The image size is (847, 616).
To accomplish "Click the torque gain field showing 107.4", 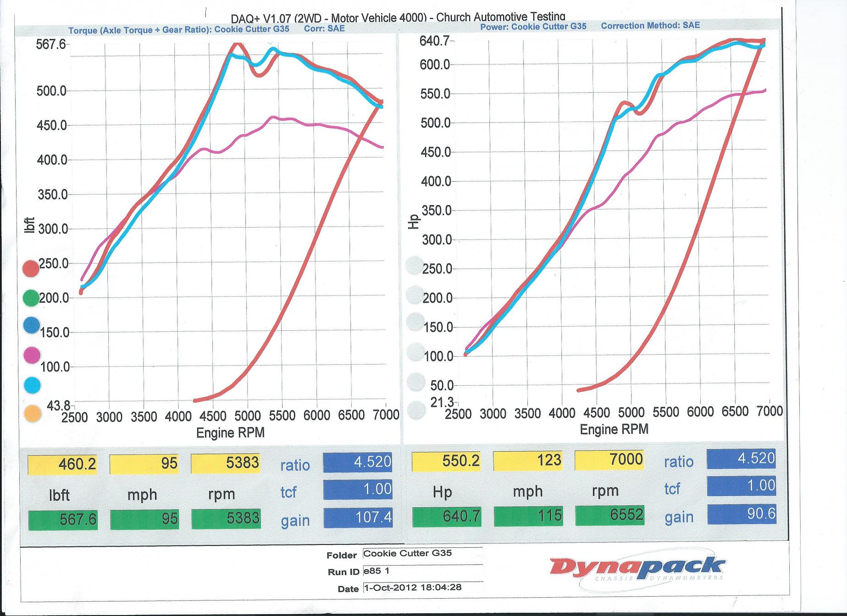I will tap(358, 517).
